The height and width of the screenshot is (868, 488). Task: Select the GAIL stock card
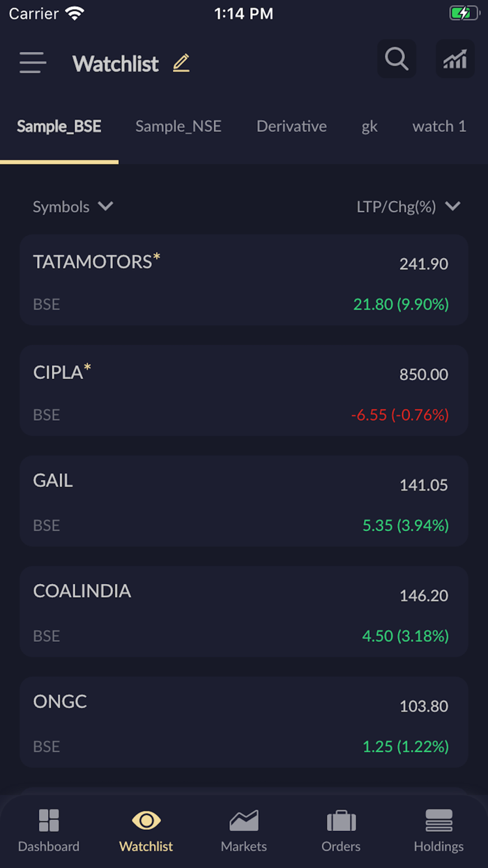point(243,501)
